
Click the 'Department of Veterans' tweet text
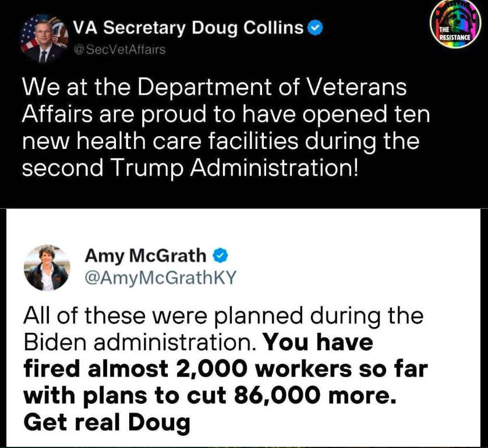[272, 87]
